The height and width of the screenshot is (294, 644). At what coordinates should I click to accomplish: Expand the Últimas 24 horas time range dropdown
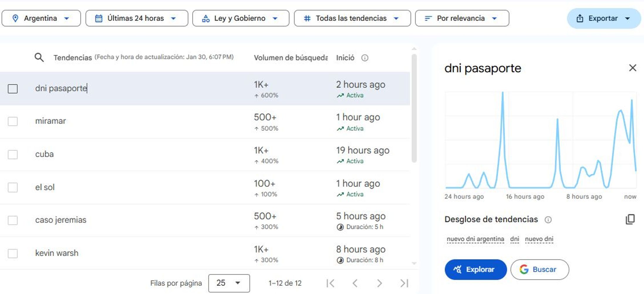pyautogui.click(x=137, y=18)
